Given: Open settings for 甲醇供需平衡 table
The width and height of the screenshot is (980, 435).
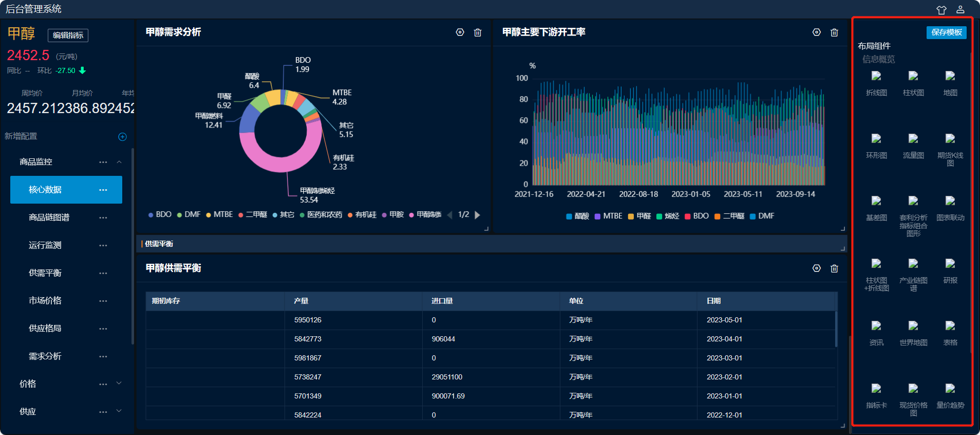Looking at the screenshot, I should pos(817,268).
